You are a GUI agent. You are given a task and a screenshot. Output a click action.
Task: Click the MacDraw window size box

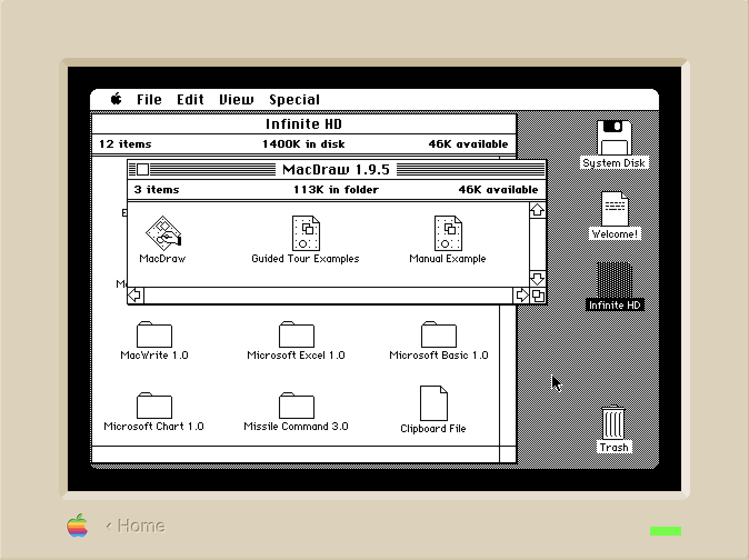[538, 295]
